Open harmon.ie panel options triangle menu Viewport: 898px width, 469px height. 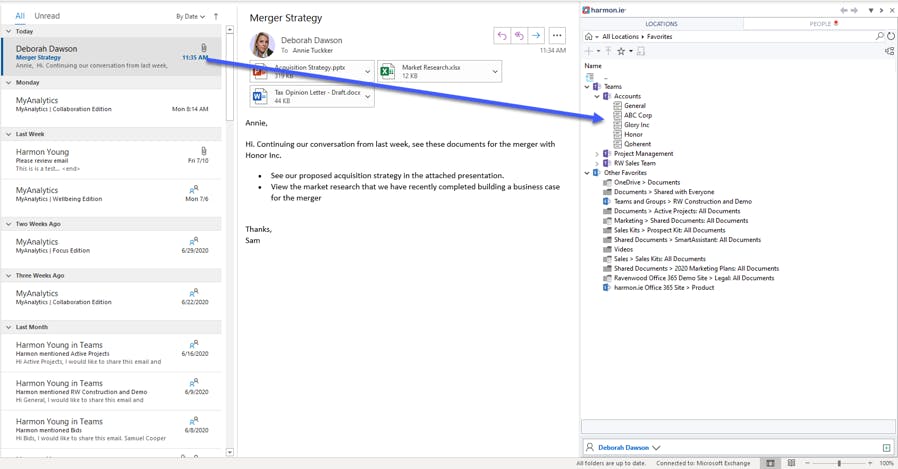tap(871, 10)
